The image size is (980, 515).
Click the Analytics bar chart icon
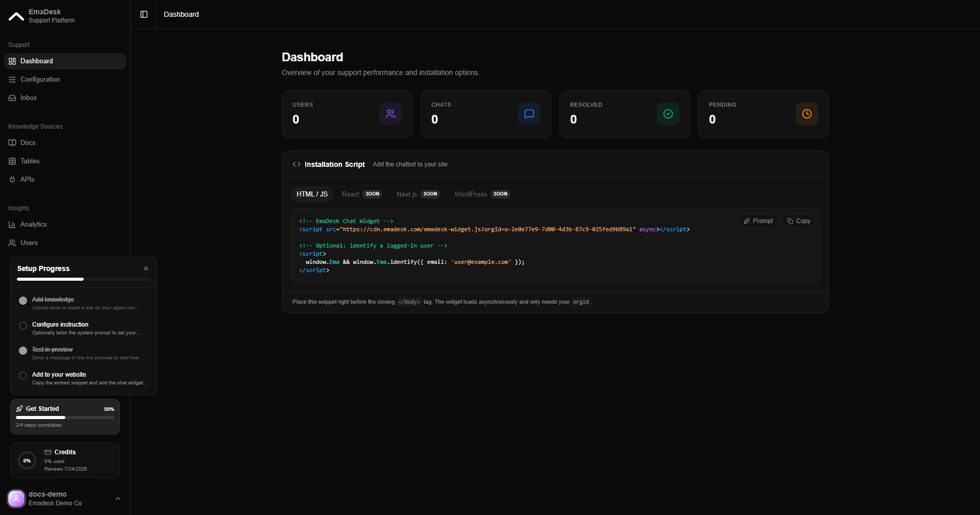[x=12, y=225]
